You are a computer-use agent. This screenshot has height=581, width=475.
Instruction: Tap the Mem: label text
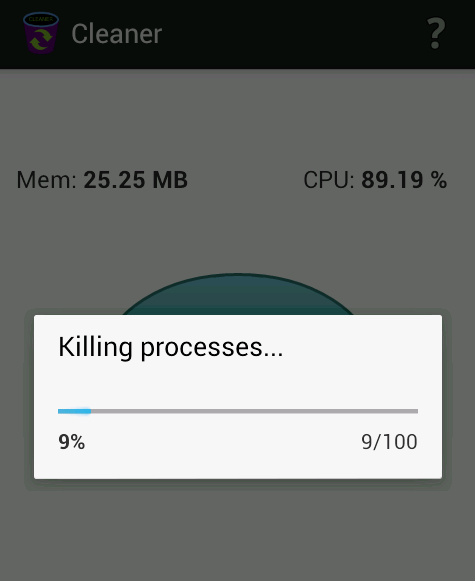[46, 180]
